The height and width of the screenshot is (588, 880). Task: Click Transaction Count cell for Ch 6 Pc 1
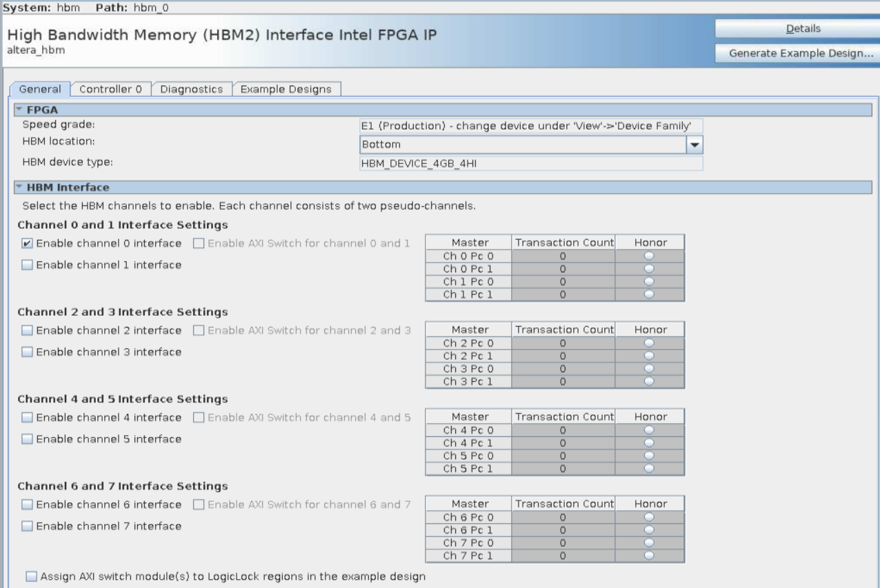(x=563, y=529)
